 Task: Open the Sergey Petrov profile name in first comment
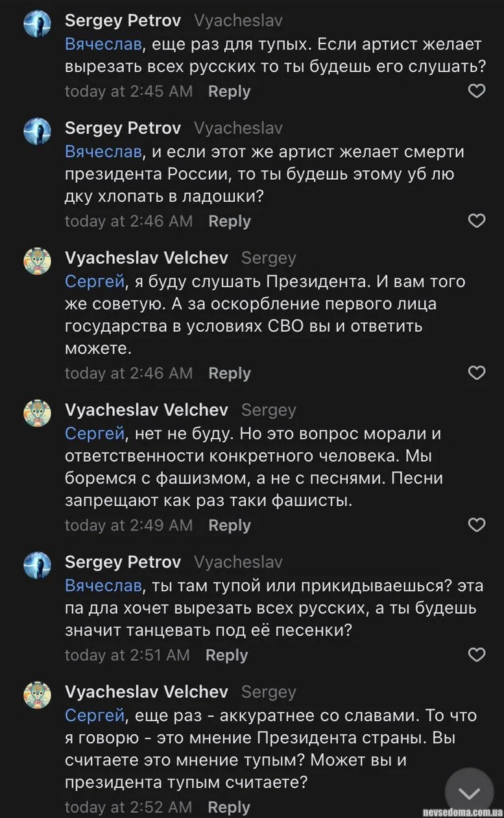coord(123,20)
